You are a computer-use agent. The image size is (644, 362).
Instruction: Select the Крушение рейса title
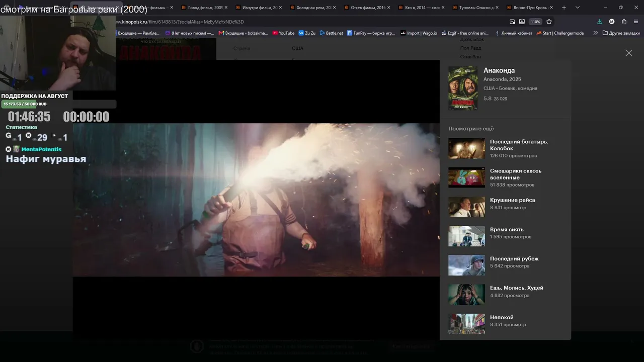tap(513, 200)
